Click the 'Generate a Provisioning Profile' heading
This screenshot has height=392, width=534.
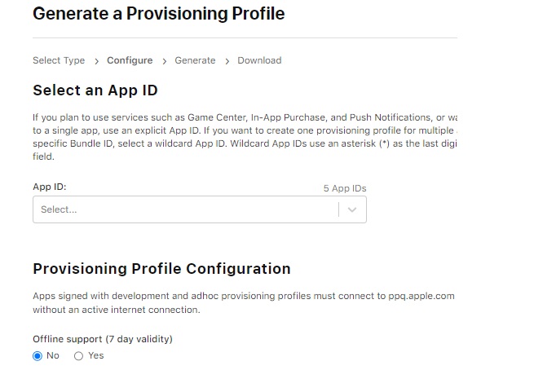coord(159,14)
